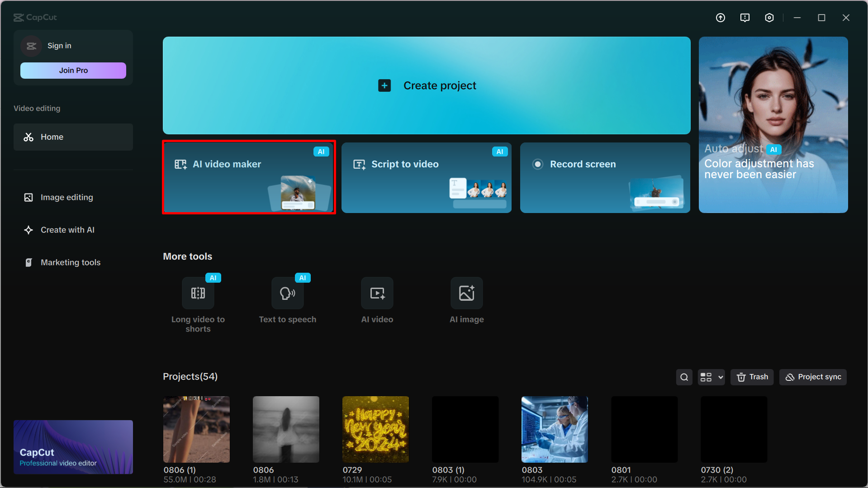Open the upload/update arrow icon in title bar
This screenshot has height=488, width=868.
tap(721, 18)
